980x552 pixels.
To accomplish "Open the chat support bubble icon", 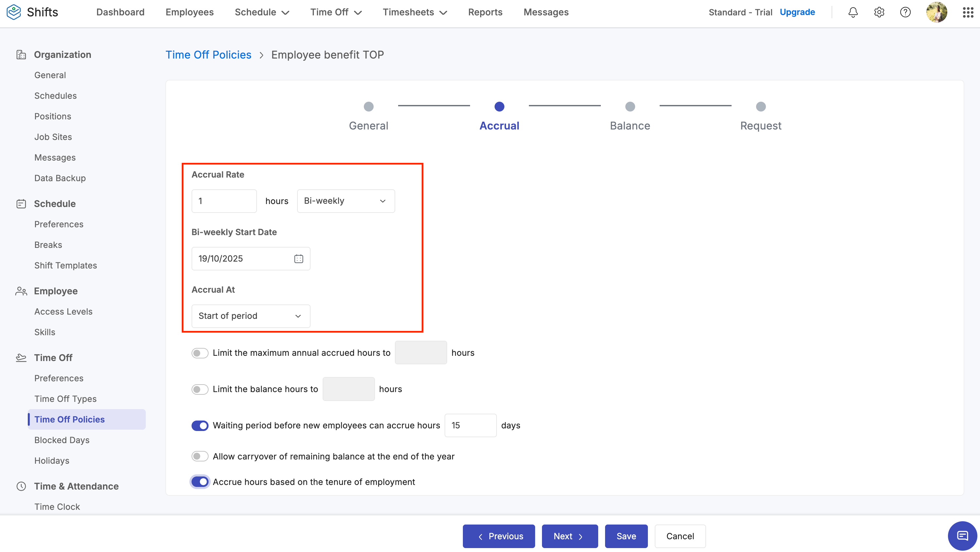I will (x=962, y=536).
